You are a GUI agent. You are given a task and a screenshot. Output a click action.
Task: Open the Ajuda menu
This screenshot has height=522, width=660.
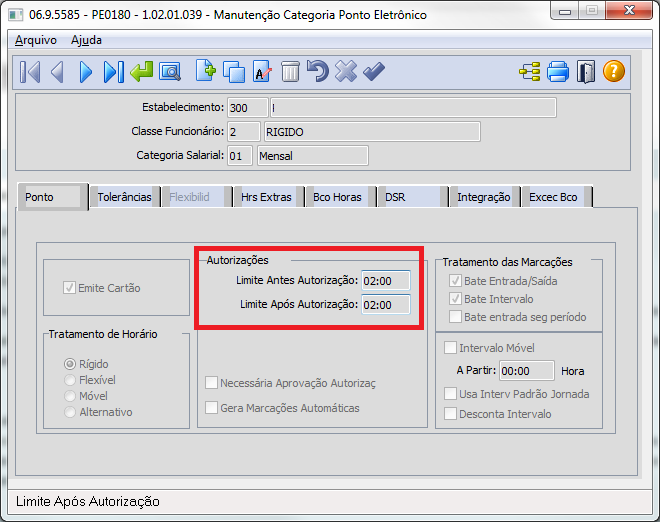86,40
